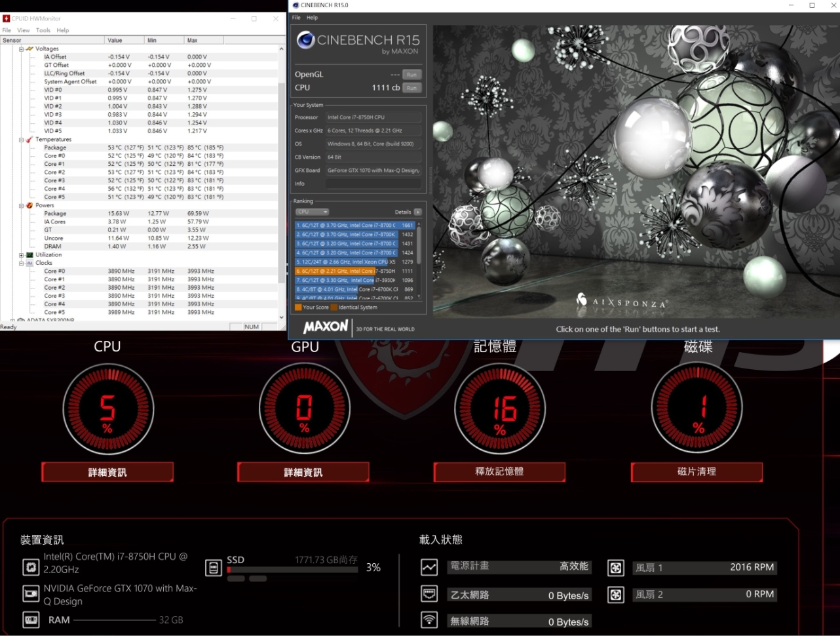This screenshot has height=636, width=840.
Task: Run the OpenGL test in Cinebench
Action: coord(411,75)
